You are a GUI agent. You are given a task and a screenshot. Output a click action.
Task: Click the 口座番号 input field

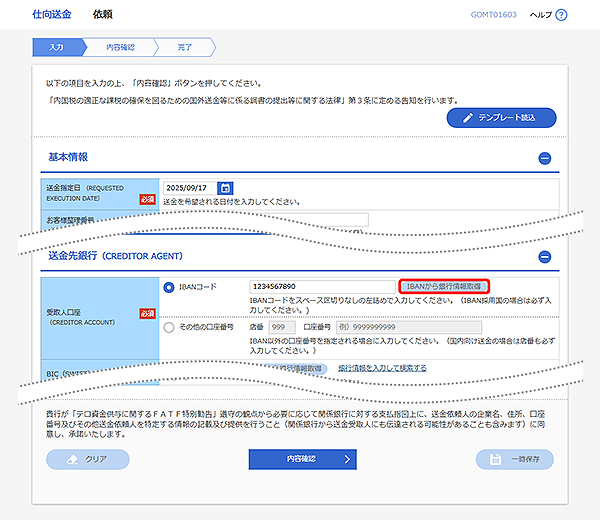click(409, 328)
